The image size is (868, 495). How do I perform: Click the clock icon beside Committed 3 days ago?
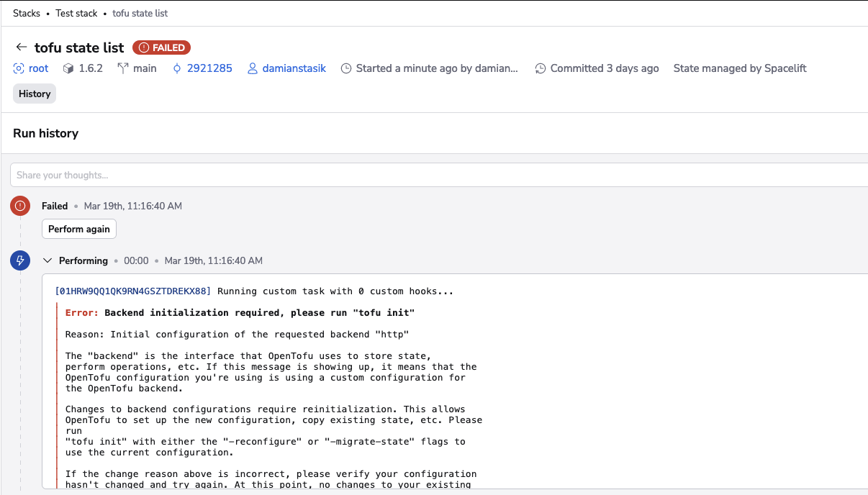point(541,68)
